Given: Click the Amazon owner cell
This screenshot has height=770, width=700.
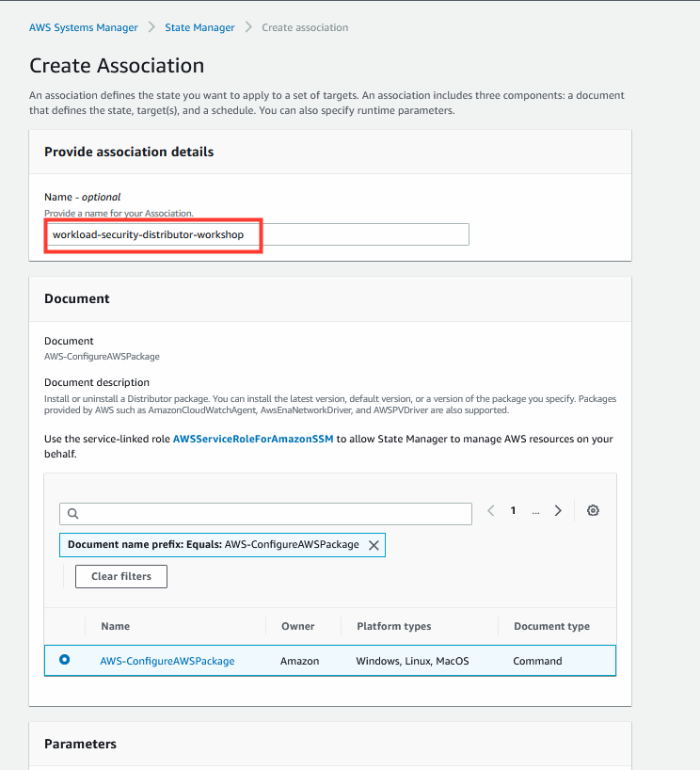Looking at the screenshot, I should [x=300, y=661].
